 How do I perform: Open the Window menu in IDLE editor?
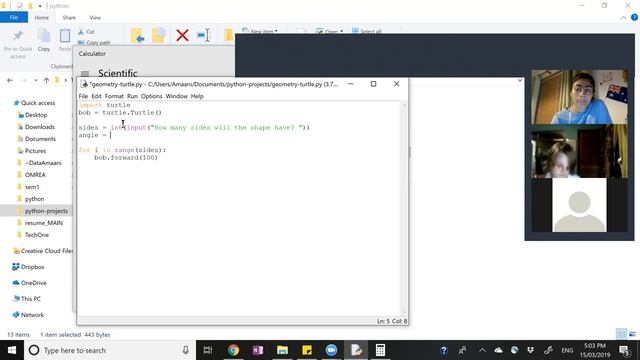176,96
